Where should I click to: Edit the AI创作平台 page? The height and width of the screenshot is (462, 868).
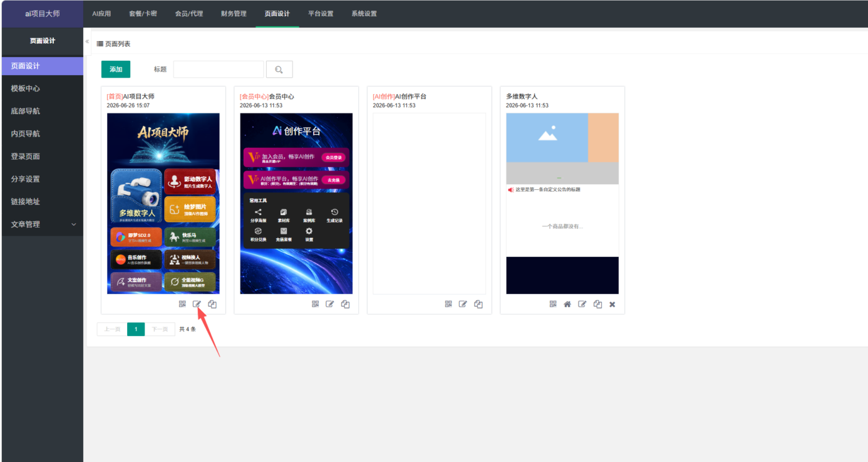point(463,304)
